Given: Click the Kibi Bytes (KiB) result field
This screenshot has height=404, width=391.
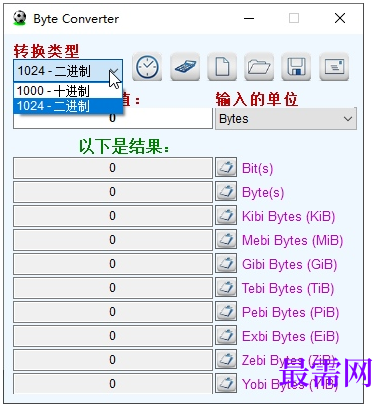Looking at the screenshot, I should [x=113, y=216].
